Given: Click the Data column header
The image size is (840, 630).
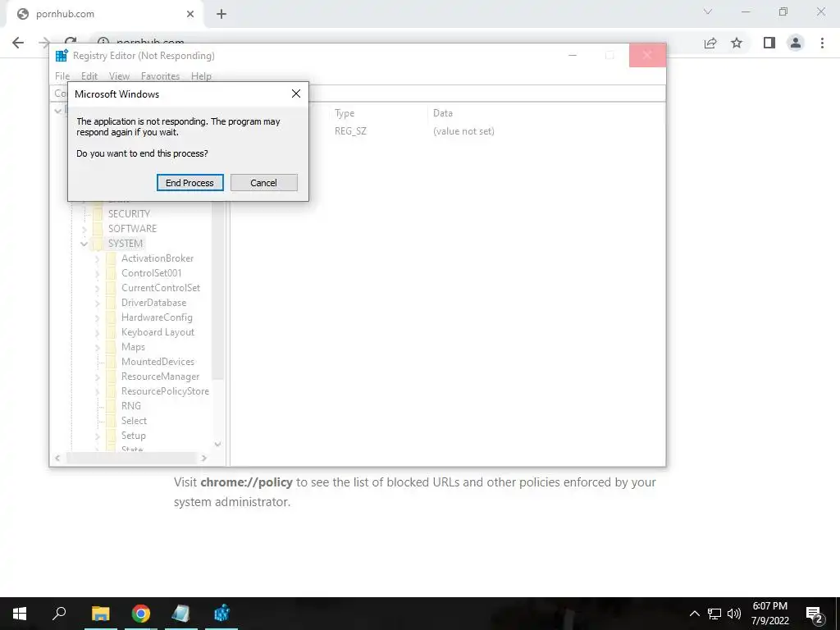Looking at the screenshot, I should point(442,113).
